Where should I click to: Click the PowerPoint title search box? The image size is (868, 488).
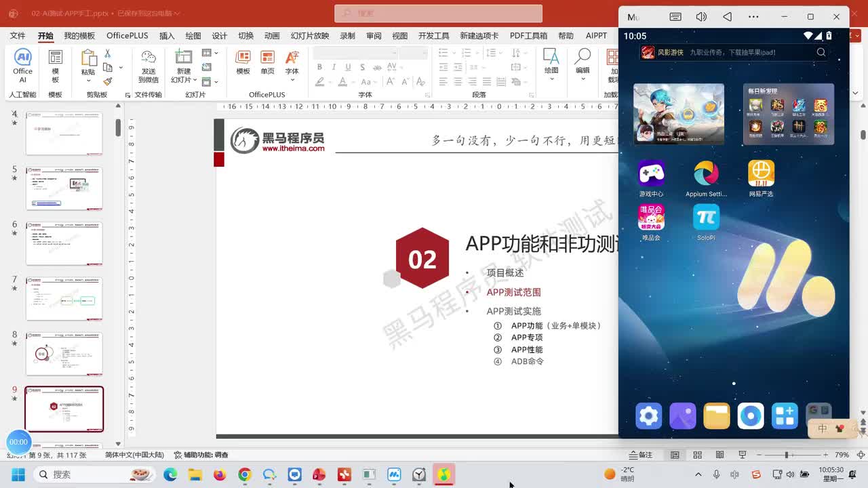(x=438, y=14)
